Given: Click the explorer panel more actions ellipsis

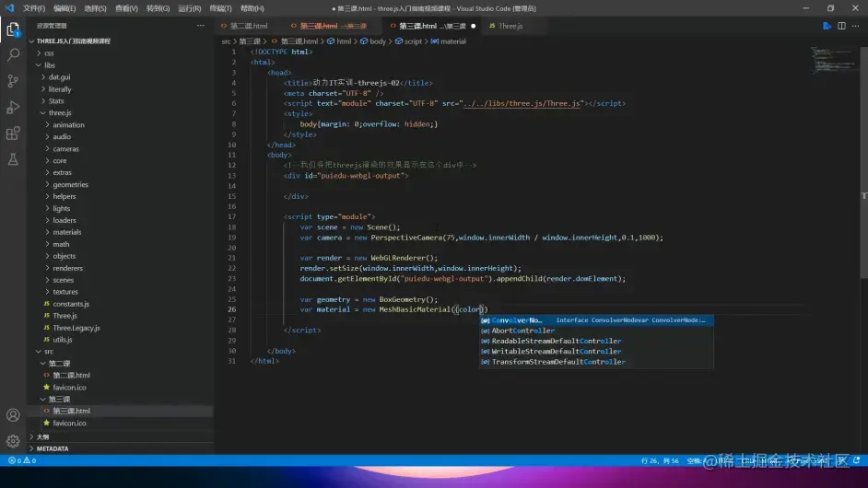Looking at the screenshot, I should click(200, 26).
